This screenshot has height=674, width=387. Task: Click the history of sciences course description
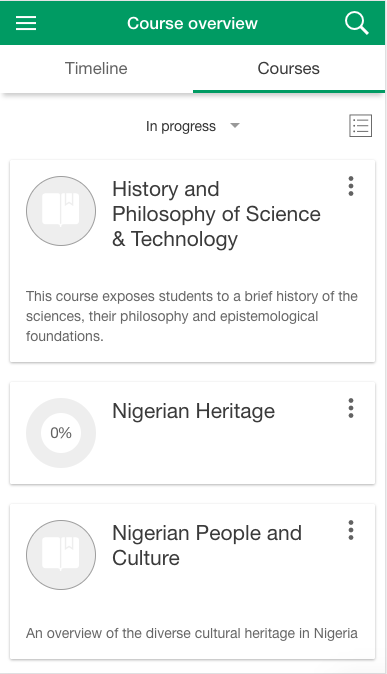click(x=192, y=316)
